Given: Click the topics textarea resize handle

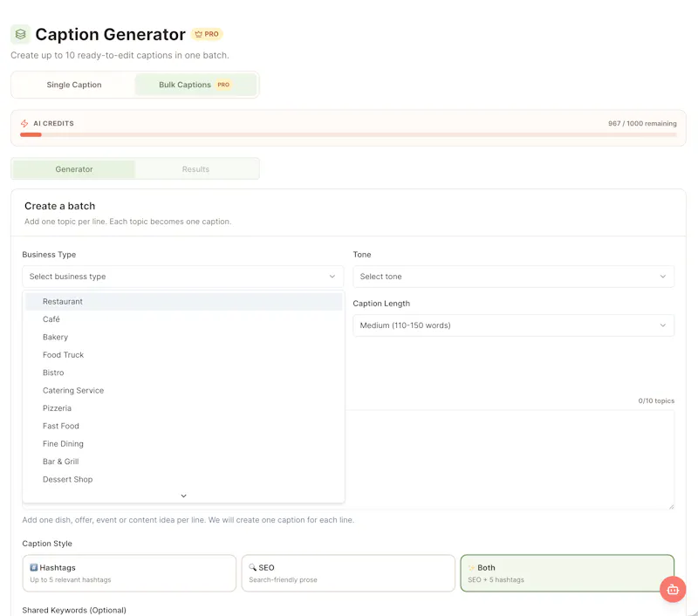Looking at the screenshot, I should [671, 507].
